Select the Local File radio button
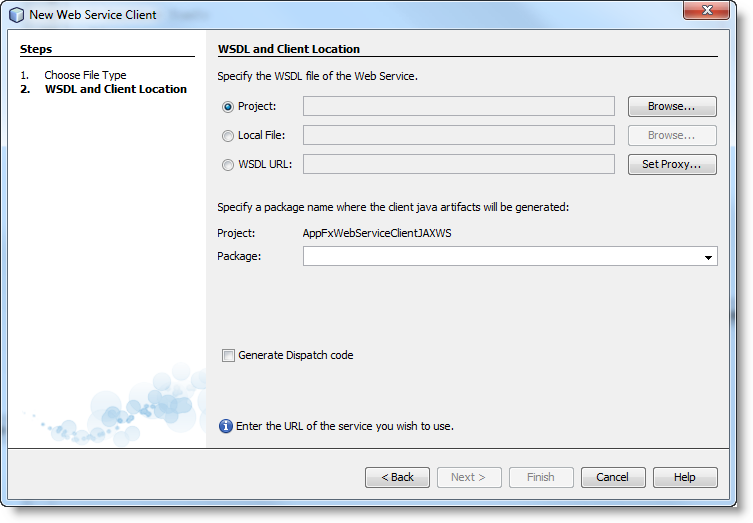Screen dimensions: 753x523 [x=228, y=136]
